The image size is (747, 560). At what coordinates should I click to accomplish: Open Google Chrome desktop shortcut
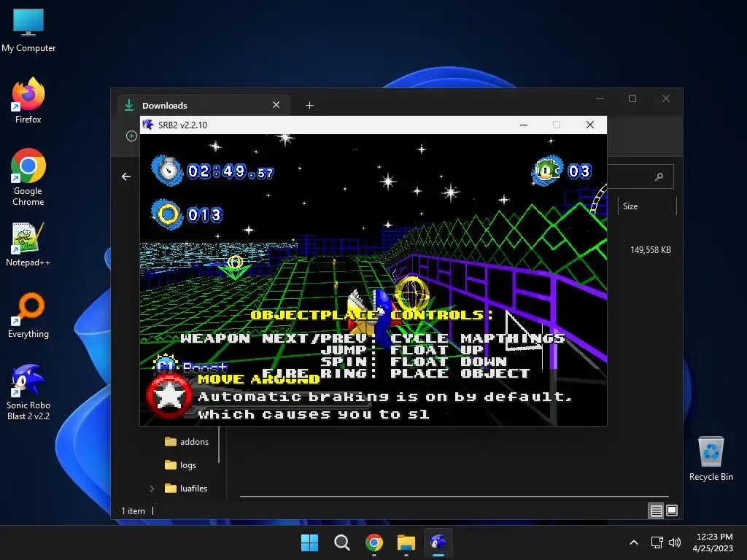coord(28,177)
